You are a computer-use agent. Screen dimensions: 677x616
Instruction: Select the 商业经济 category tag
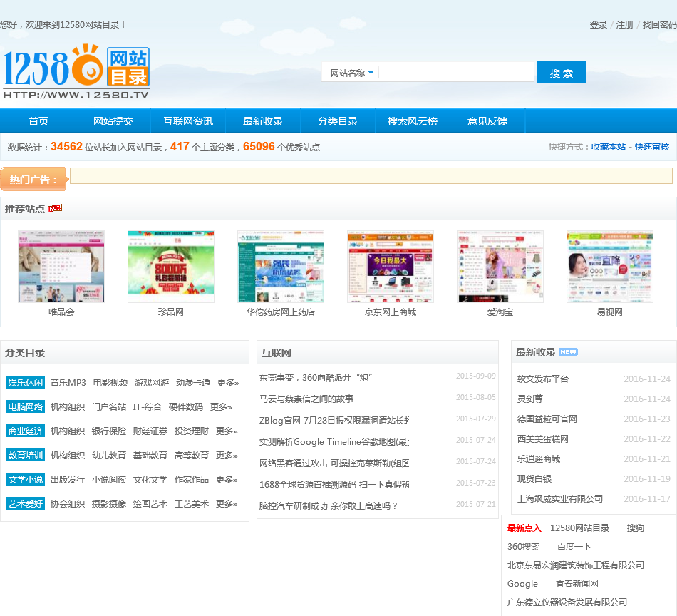[26, 431]
